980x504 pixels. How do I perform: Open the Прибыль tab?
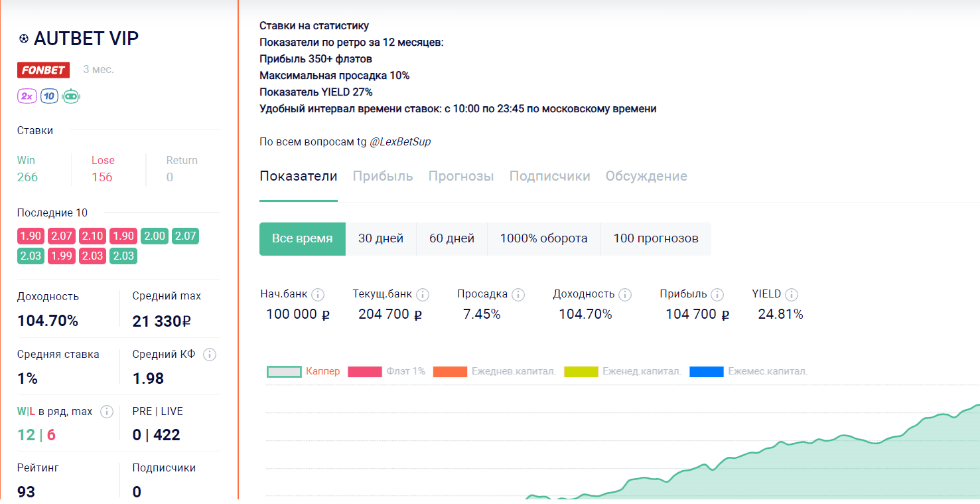pyautogui.click(x=383, y=177)
